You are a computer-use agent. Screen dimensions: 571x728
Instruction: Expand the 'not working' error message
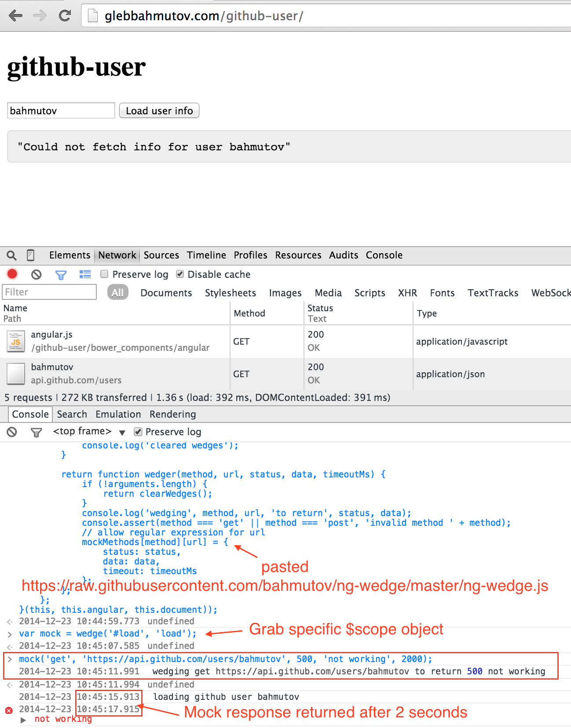[x=23, y=720]
